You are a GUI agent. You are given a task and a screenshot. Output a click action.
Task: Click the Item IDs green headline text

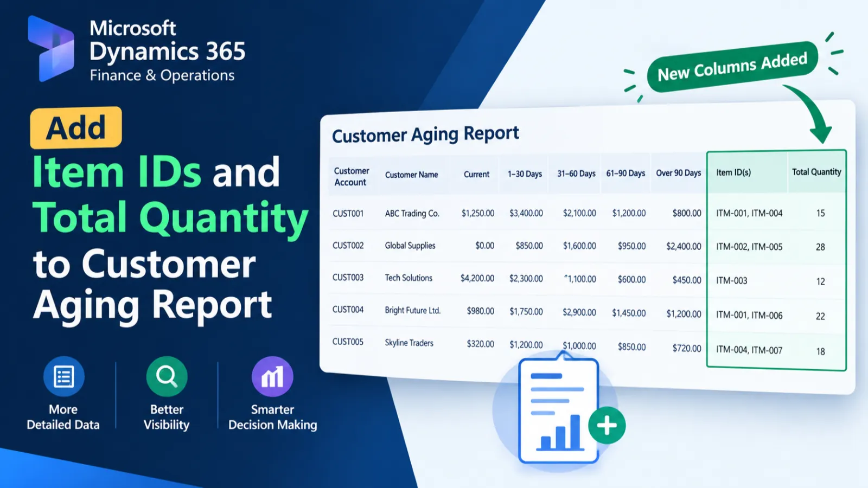117,172
